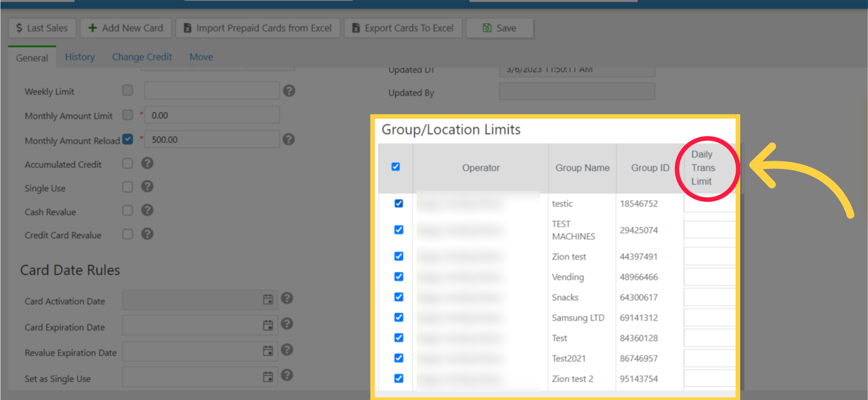Toggle the Cash Revalue checkbox
868x400 pixels.
[x=128, y=210]
